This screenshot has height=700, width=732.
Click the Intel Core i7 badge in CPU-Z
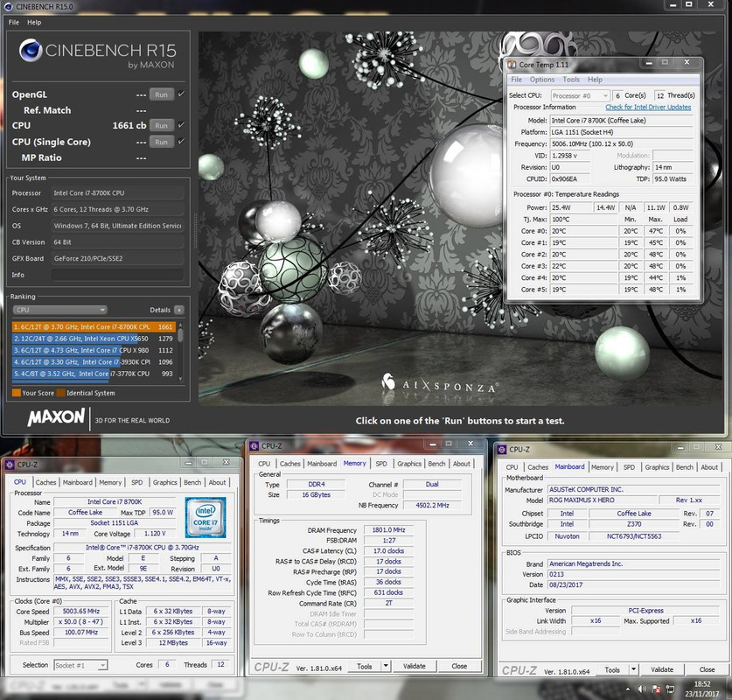pyautogui.click(x=206, y=517)
